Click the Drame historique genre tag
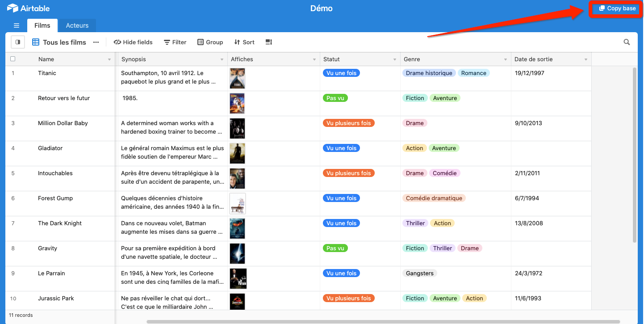 (x=429, y=73)
